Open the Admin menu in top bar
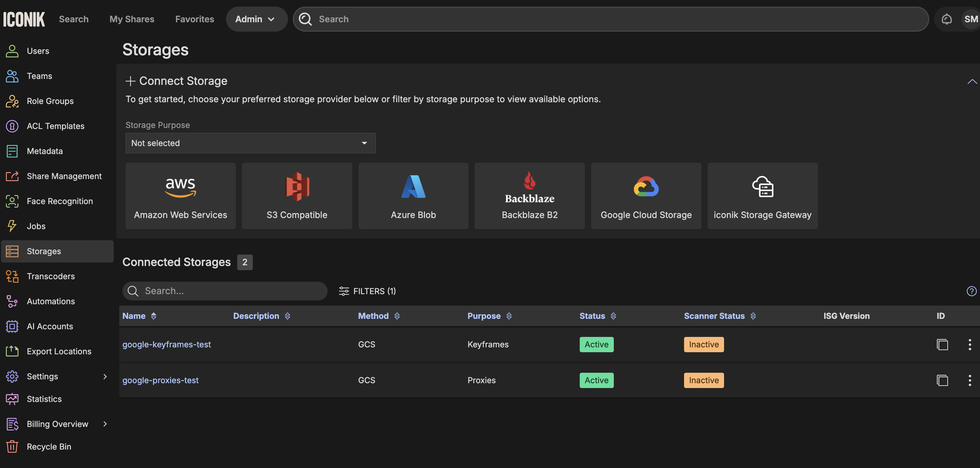The image size is (980, 468). click(256, 19)
